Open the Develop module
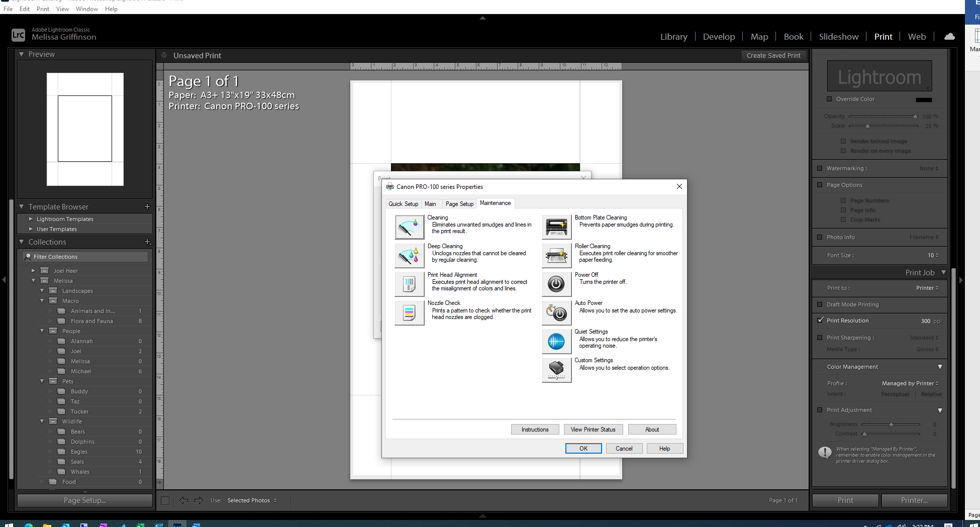980x527 pixels. click(719, 37)
